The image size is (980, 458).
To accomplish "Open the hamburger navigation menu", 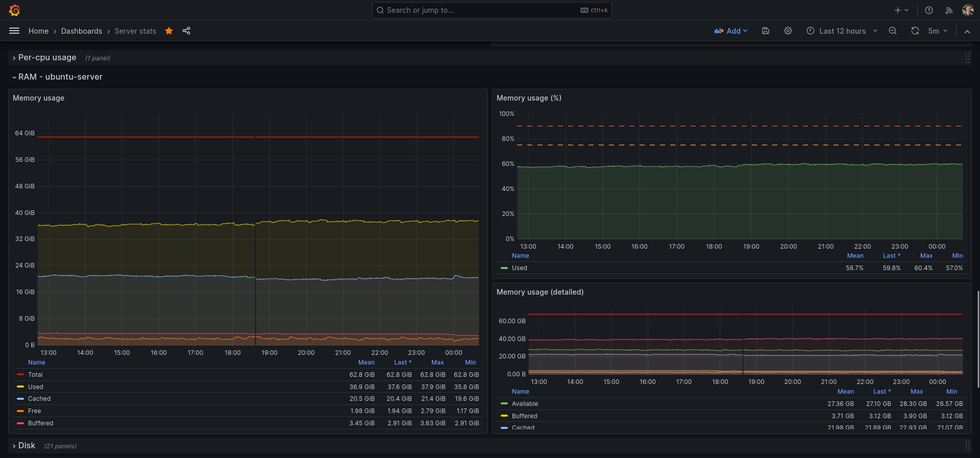I will pos(14,31).
